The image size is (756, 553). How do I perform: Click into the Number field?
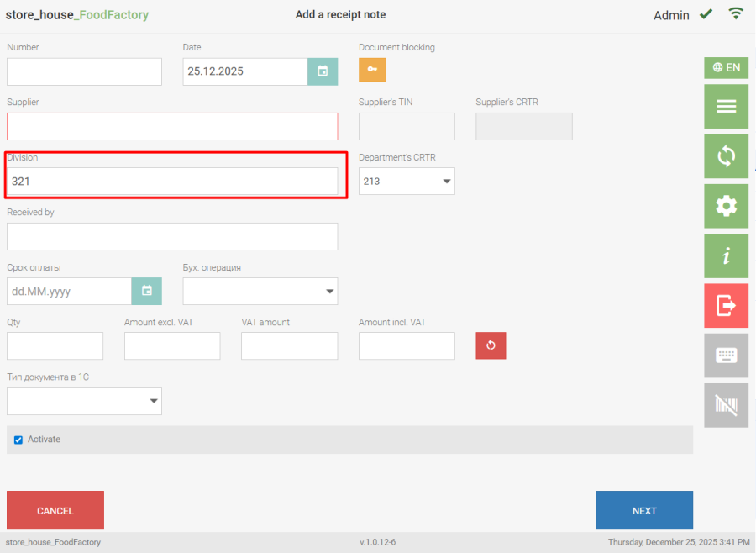tap(84, 71)
